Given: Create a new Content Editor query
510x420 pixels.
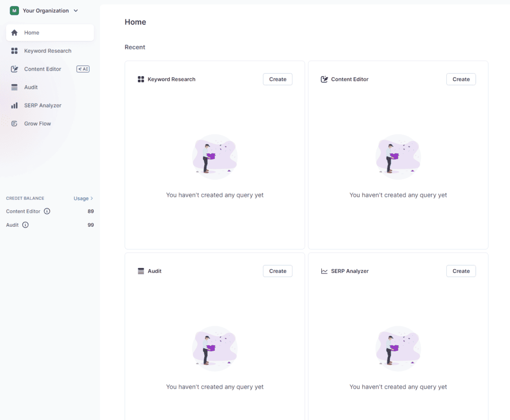Looking at the screenshot, I should [x=461, y=79].
